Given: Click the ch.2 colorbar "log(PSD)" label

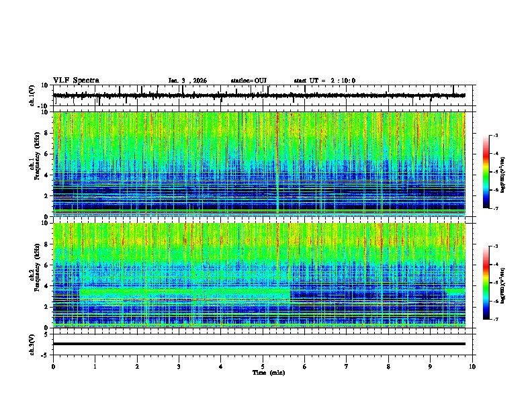Looking at the screenshot, I should click(x=503, y=285).
